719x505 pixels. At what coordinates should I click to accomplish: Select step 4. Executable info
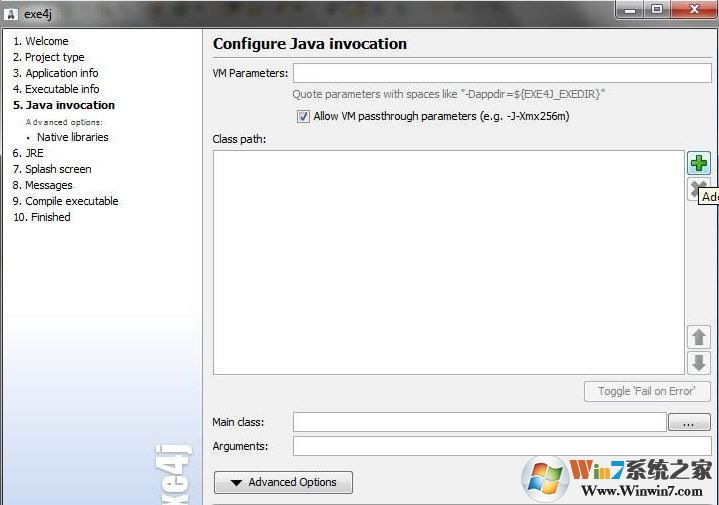(x=56, y=89)
